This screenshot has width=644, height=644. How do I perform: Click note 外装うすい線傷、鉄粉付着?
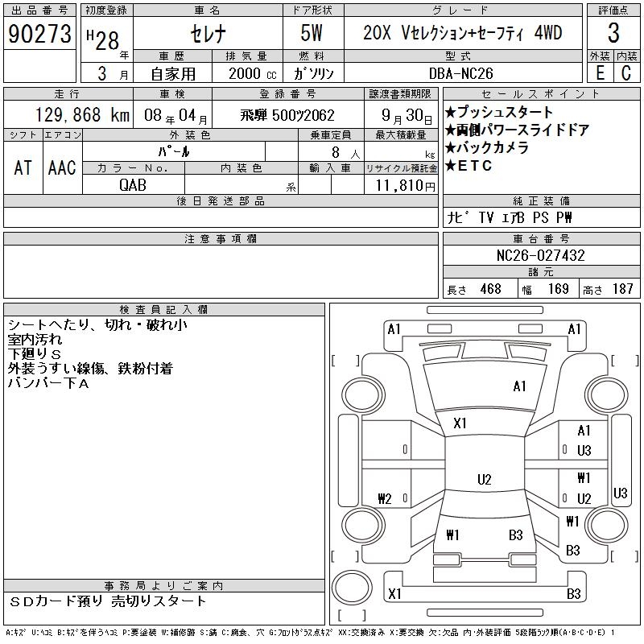tap(90, 369)
